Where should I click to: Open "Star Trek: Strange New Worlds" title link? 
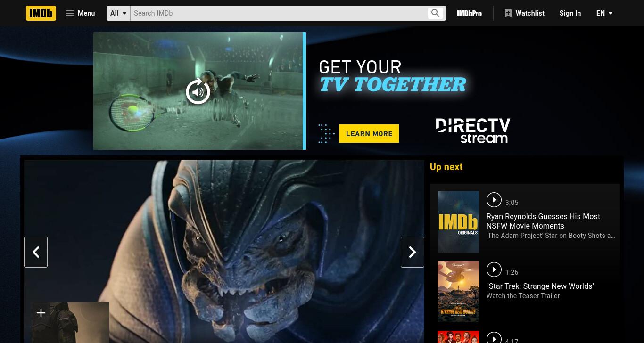[541, 286]
